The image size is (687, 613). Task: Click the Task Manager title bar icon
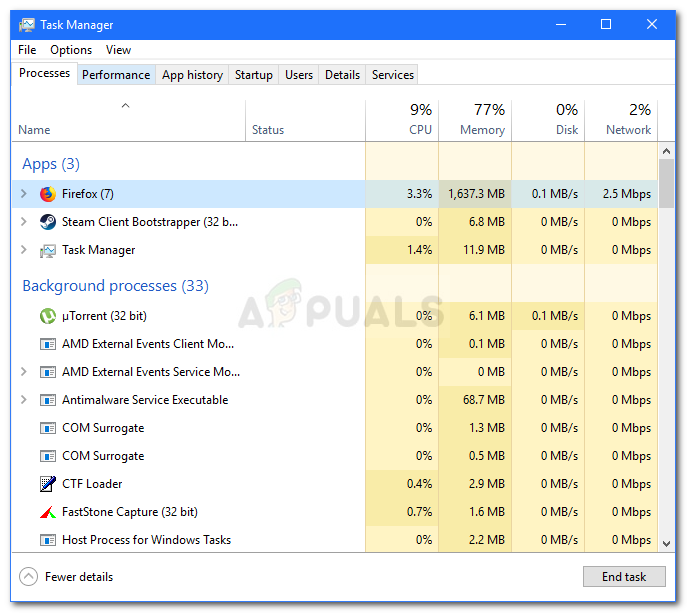[27, 25]
